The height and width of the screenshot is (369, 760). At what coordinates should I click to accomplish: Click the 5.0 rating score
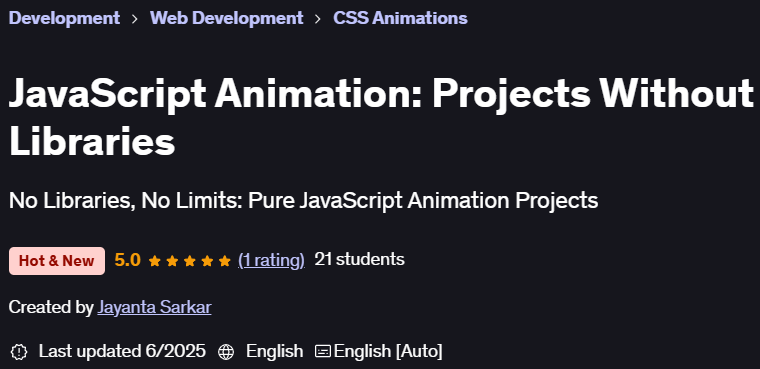tap(127, 260)
